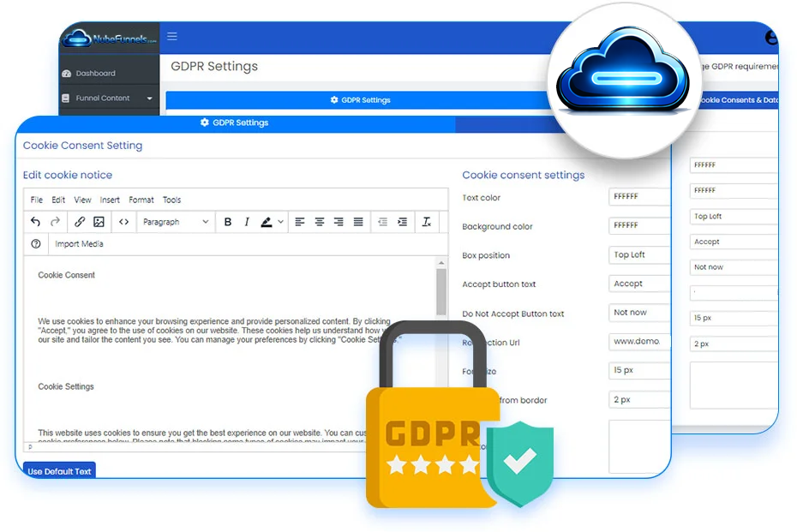Screen dimensions: 797x532
Task: Click Import Media in the editor toolbar
Action: (80, 244)
